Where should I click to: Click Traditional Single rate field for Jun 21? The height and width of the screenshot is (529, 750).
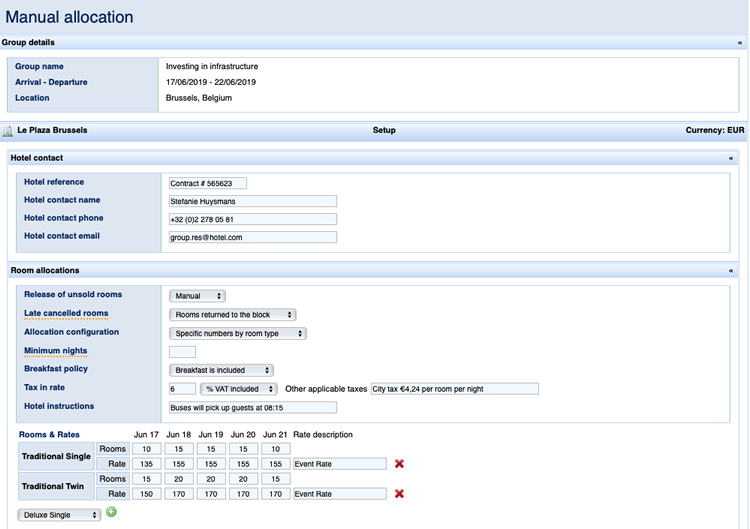point(276,464)
